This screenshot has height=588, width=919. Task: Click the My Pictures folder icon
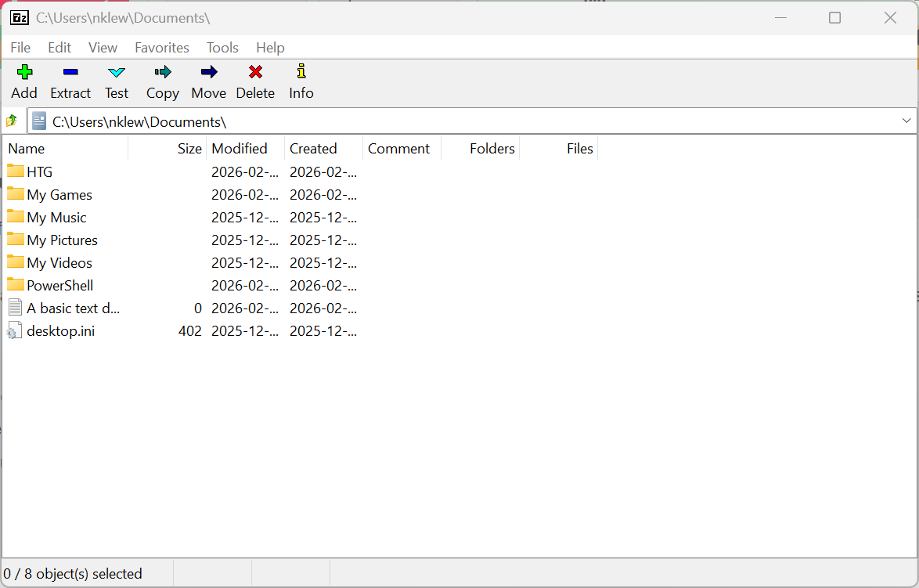[x=15, y=240]
